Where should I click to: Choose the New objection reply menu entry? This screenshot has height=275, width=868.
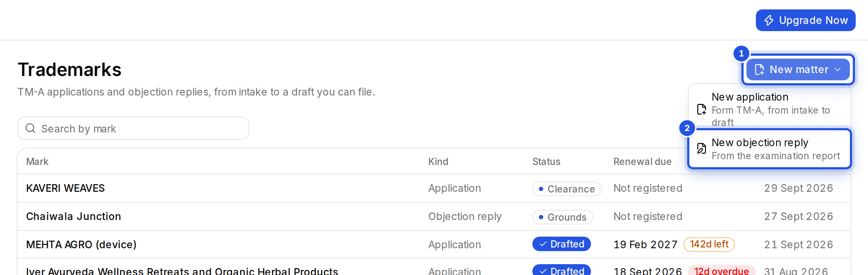(770, 149)
